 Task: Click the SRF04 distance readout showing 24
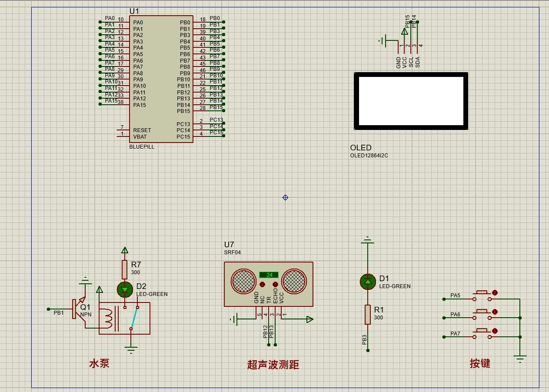[269, 275]
